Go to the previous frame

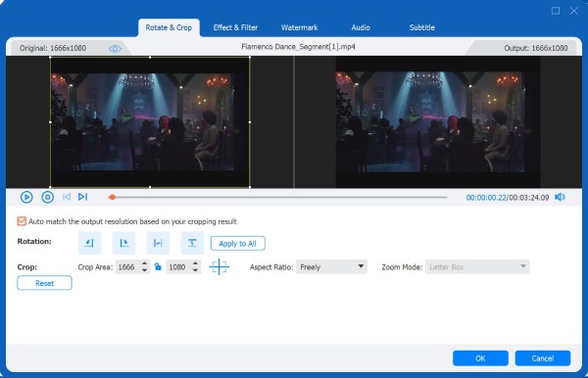[67, 197]
